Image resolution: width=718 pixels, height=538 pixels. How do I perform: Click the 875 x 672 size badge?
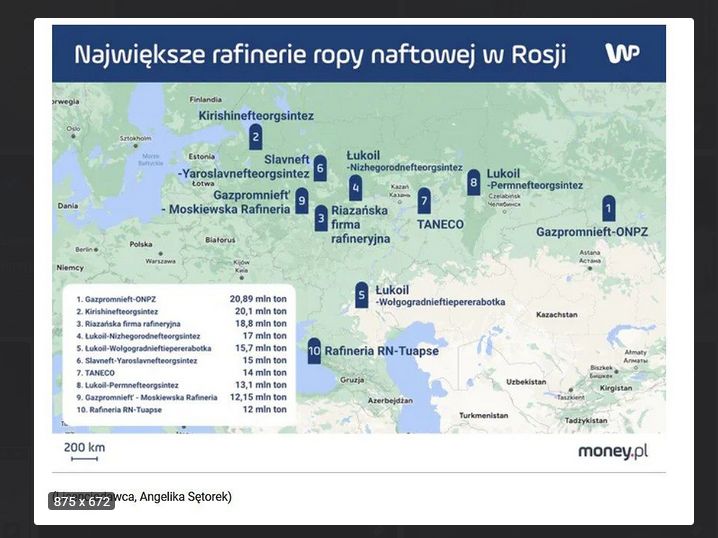(82, 501)
